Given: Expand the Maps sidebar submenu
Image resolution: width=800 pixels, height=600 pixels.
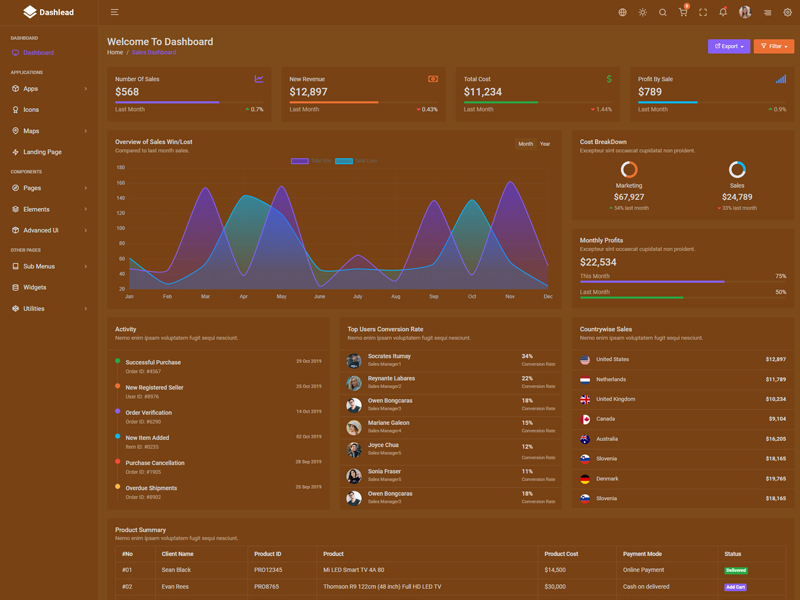Looking at the screenshot, I should (49, 131).
